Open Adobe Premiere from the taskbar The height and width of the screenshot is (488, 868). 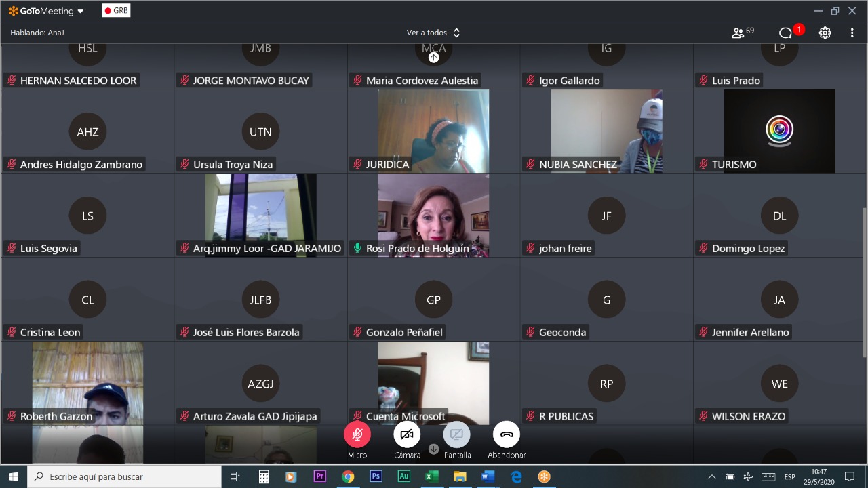pyautogui.click(x=319, y=476)
